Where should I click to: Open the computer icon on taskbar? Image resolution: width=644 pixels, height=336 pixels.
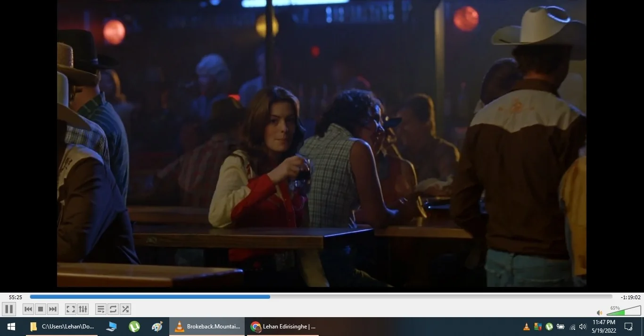pos(112,327)
